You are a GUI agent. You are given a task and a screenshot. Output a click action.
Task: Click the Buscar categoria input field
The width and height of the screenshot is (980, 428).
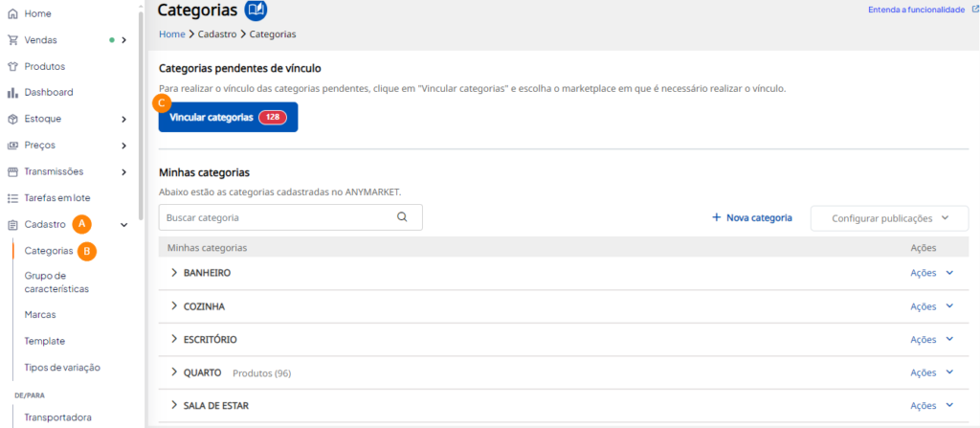coord(291,217)
